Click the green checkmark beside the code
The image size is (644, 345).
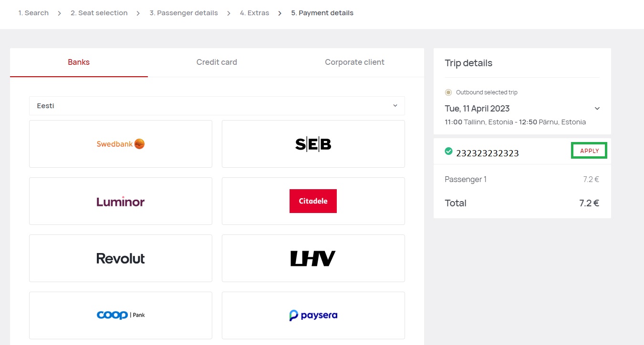click(448, 151)
